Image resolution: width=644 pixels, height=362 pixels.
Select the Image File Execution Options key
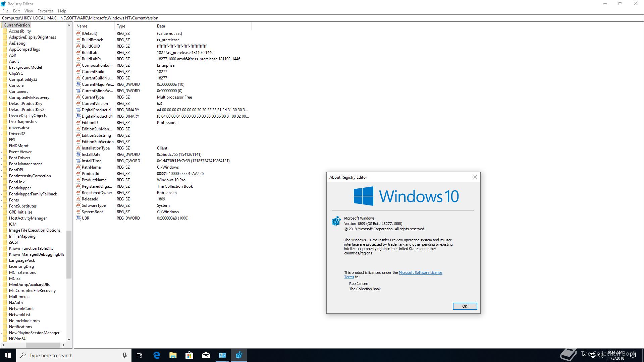35,230
